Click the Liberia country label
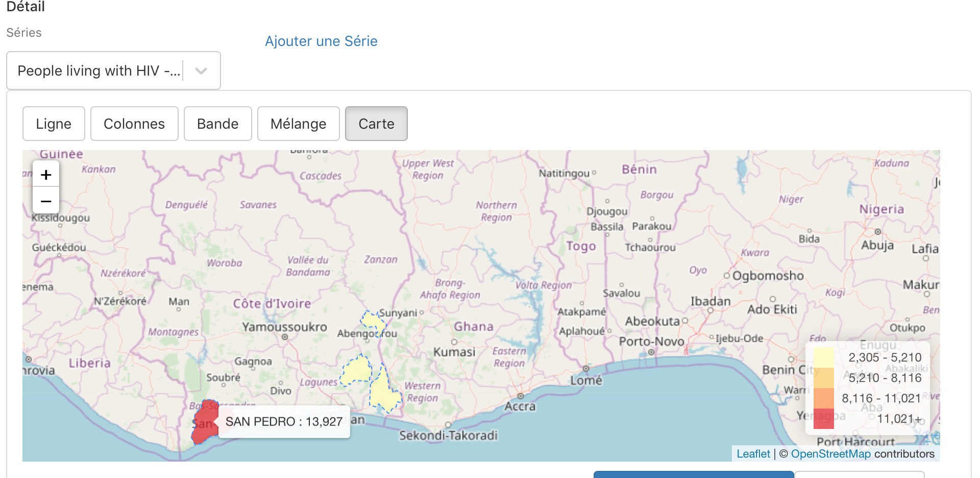The image size is (980, 478). [90, 363]
